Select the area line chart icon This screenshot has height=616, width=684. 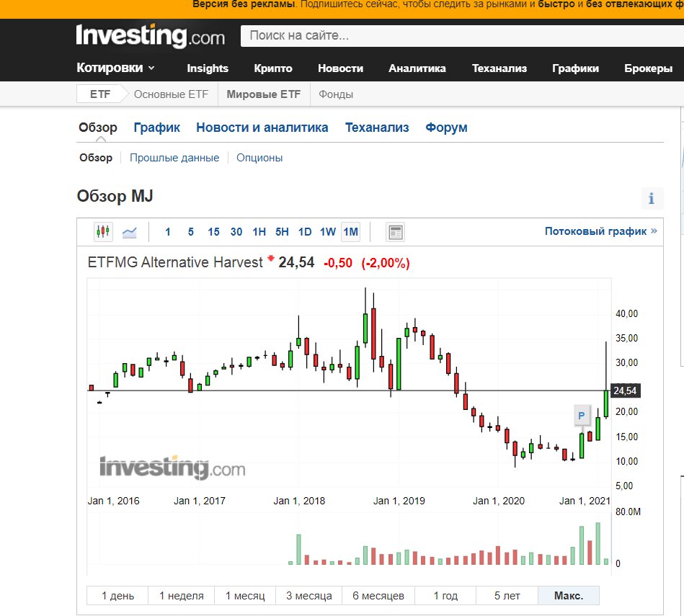pyautogui.click(x=130, y=232)
